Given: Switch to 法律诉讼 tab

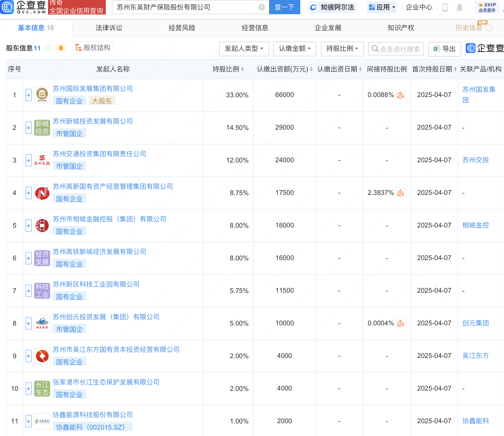Looking at the screenshot, I should point(109,28).
